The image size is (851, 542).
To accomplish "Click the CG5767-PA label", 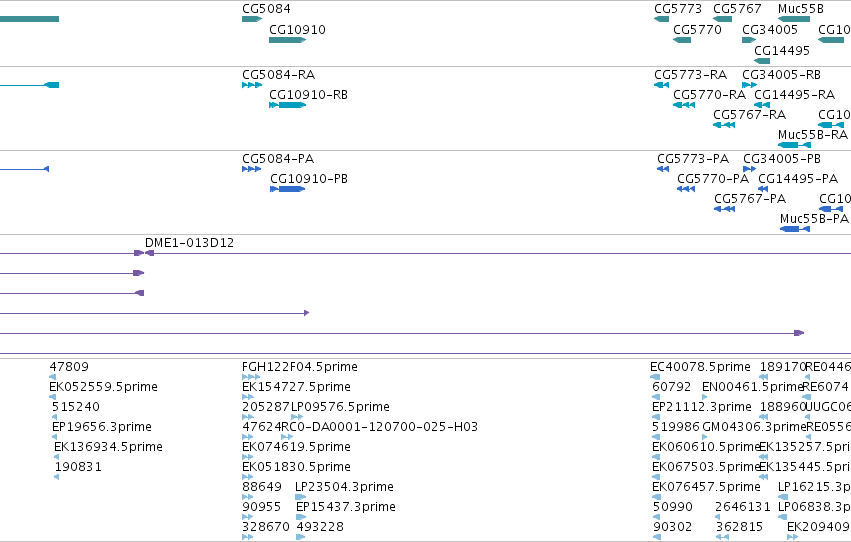I will pos(750,199).
